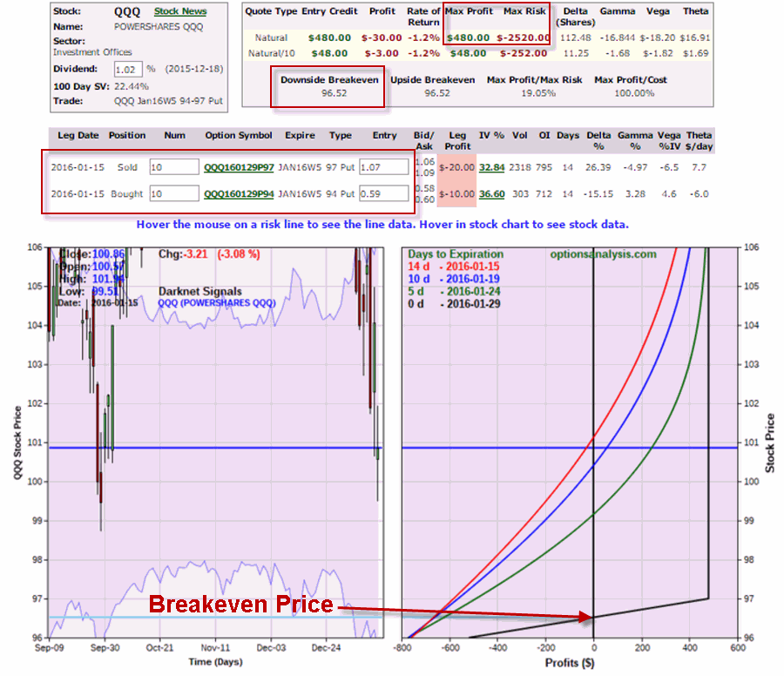Click the Upside Breakeven value 96.52
Image resolution: width=784 pixels, height=676 pixels.
[x=437, y=93]
